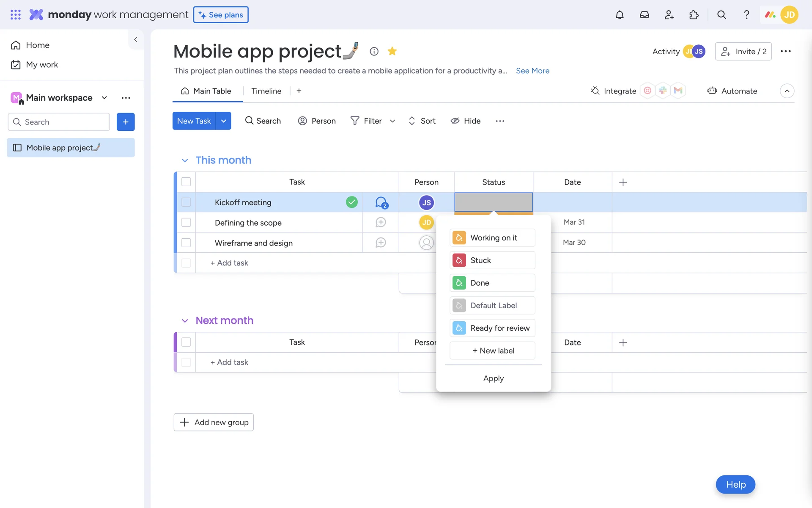Open the See More description link
The image size is (812, 508).
click(x=532, y=71)
